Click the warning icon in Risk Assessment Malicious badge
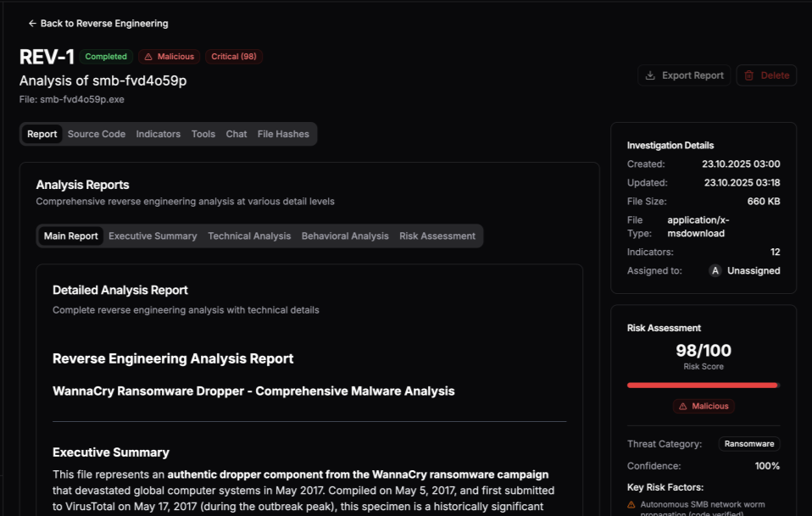The height and width of the screenshot is (516, 812). tap(683, 407)
